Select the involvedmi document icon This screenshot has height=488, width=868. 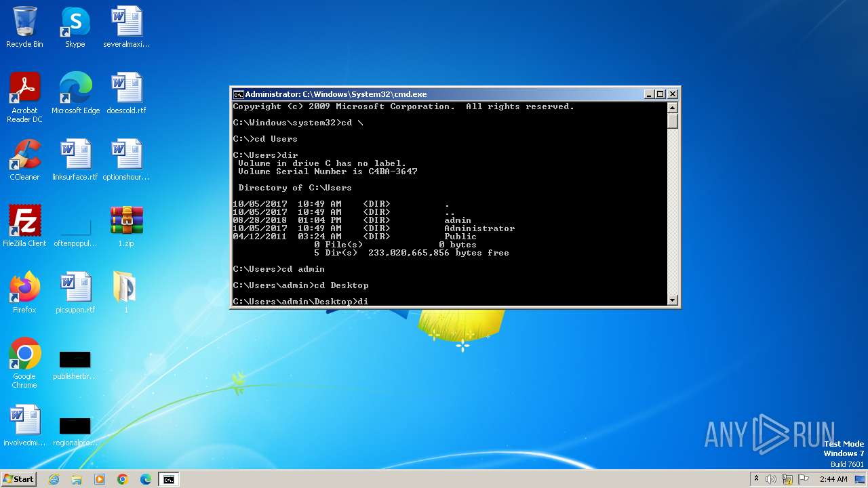(24, 426)
